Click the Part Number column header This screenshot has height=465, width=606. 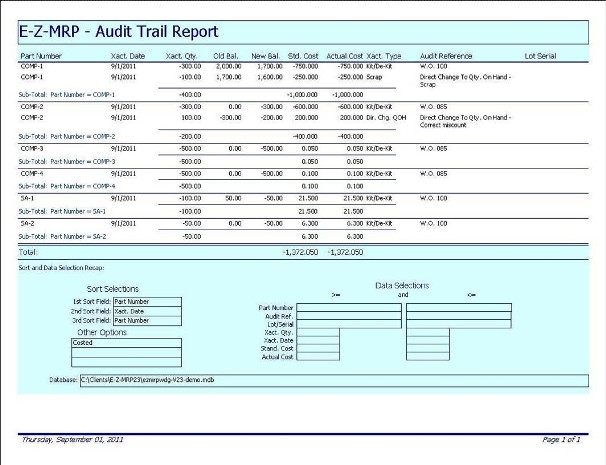pyautogui.click(x=41, y=56)
